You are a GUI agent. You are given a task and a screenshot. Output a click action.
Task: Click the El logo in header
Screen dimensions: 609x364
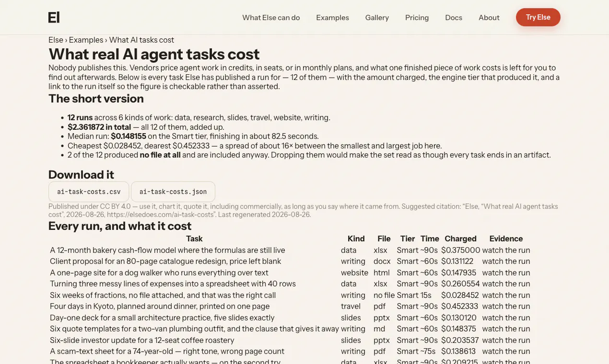coord(54,17)
